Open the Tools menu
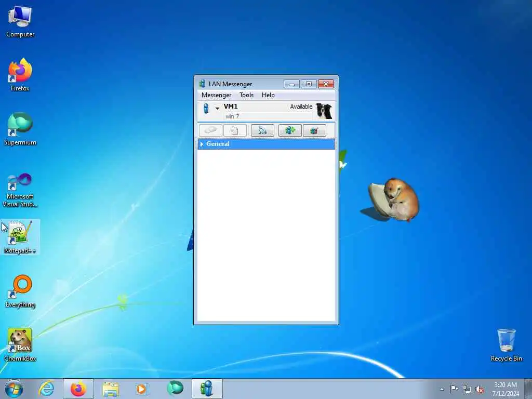The height and width of the screenshot is (399, 532). (x=246, y=95)
